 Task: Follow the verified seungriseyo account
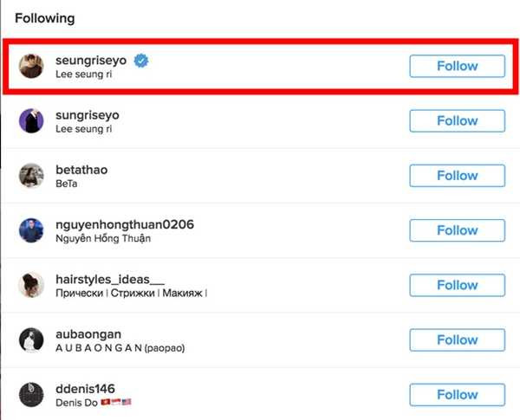pos(457,66)
